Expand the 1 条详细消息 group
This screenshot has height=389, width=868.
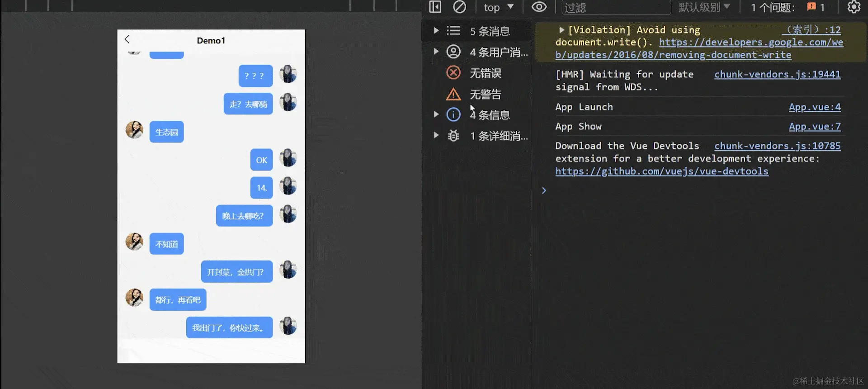click(436, 135)
